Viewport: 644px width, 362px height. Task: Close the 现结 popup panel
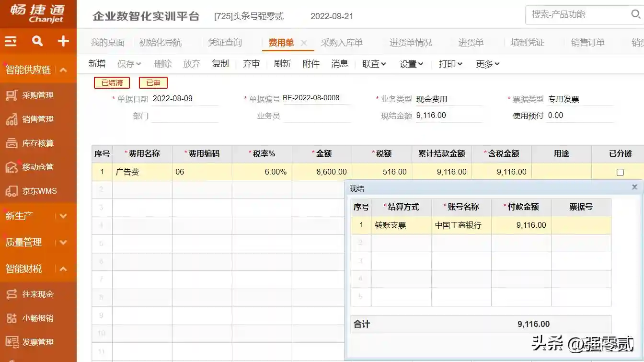pos(634,187)
